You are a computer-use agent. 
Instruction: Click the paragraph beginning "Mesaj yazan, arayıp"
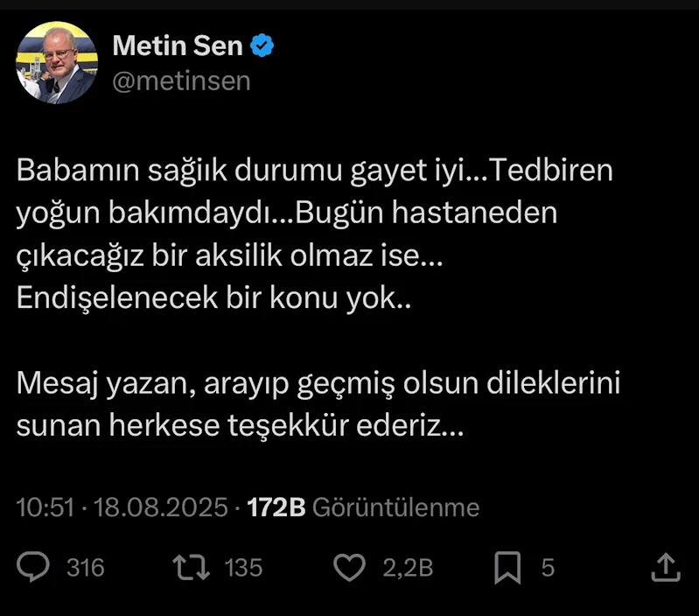318,385
